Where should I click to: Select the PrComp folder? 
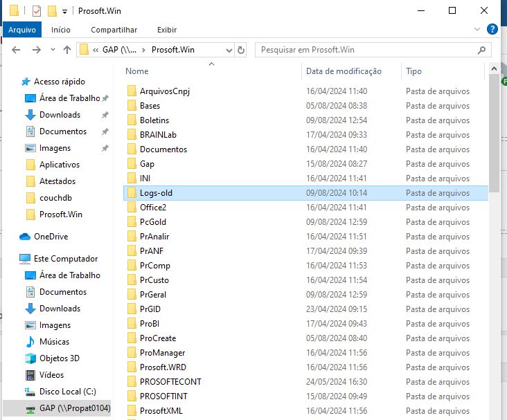(155, 266)
